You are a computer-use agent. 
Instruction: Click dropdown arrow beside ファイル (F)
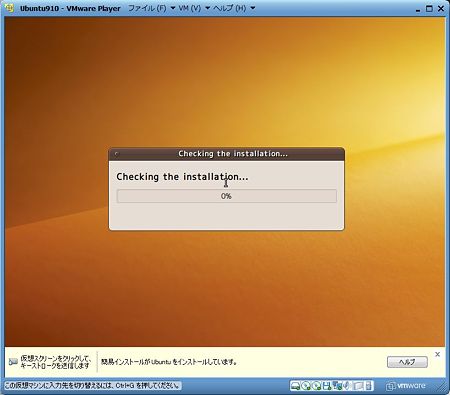point(173,8)
